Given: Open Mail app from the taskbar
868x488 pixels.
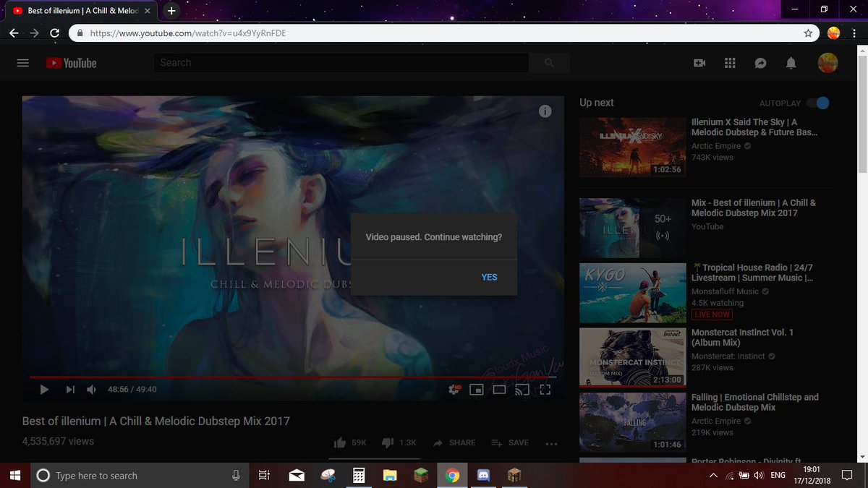Looking at the screenshot, I should (x=296, y=476).
